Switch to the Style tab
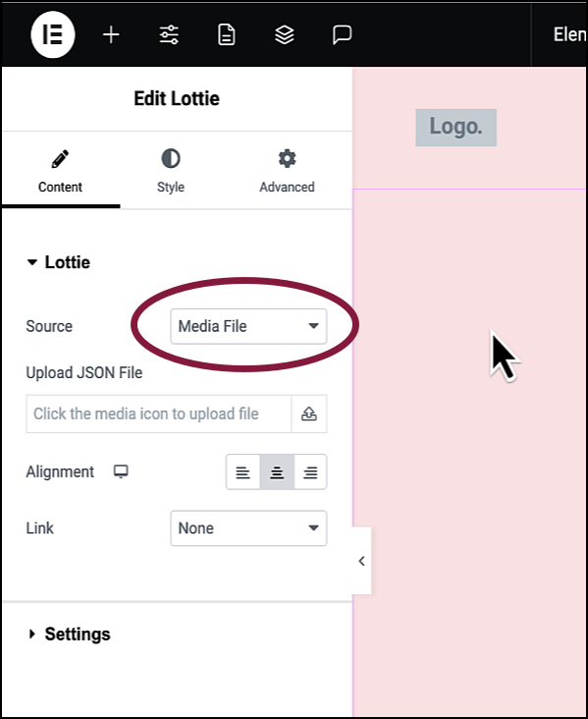The image size is (588, 719). click(x=171, y=171)
